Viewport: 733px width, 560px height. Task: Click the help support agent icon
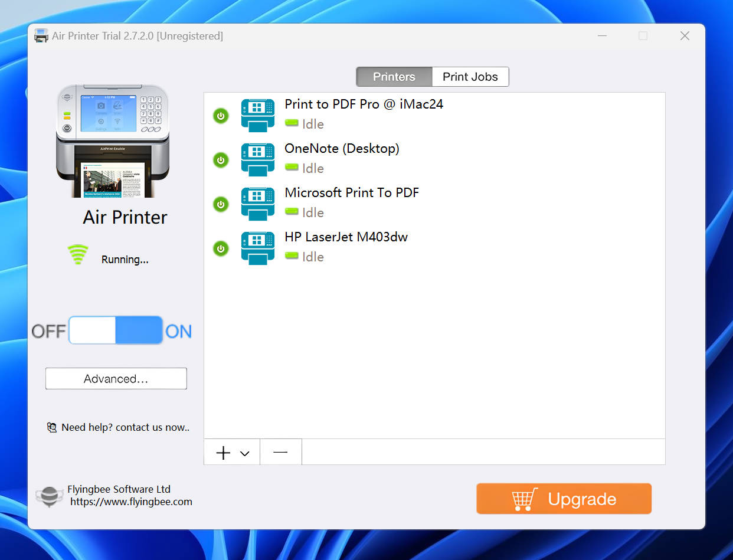[52, 427]
